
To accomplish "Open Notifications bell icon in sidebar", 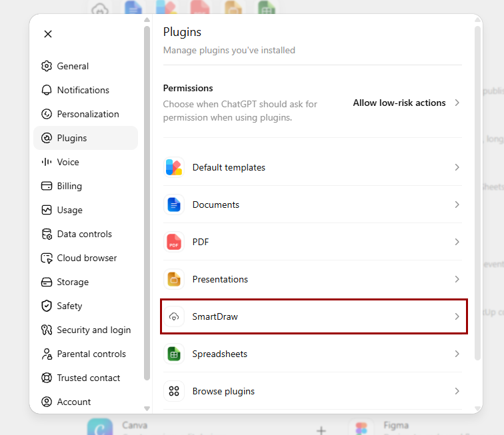I will coord(47,90).
